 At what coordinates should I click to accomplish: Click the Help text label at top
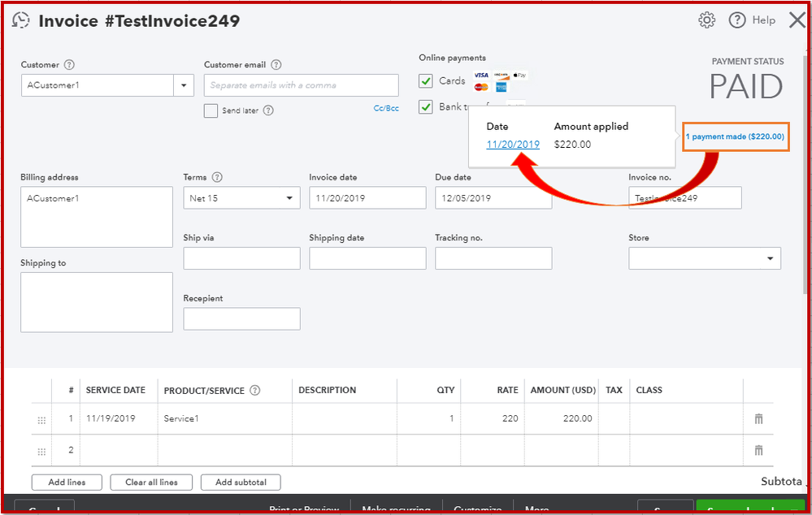coord(763,20)
